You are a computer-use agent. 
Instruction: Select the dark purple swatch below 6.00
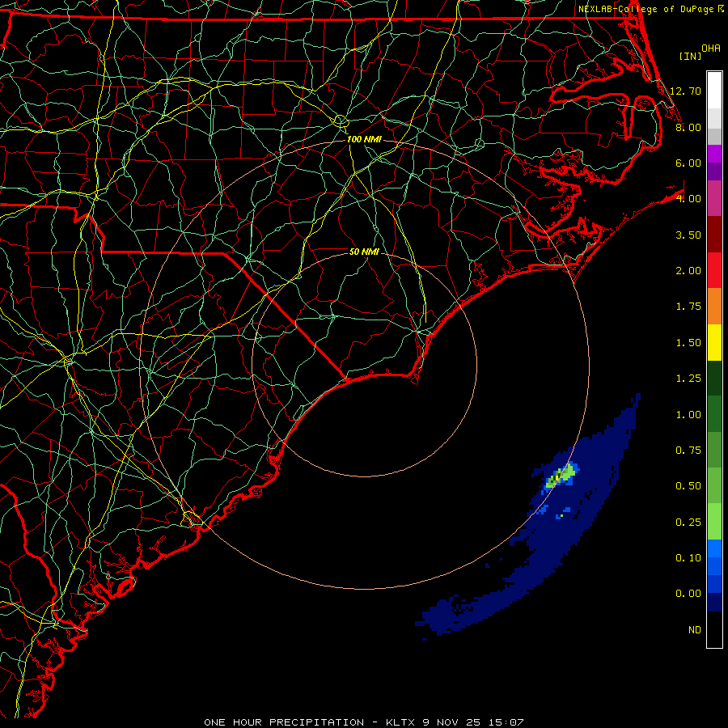coord(714,171)
